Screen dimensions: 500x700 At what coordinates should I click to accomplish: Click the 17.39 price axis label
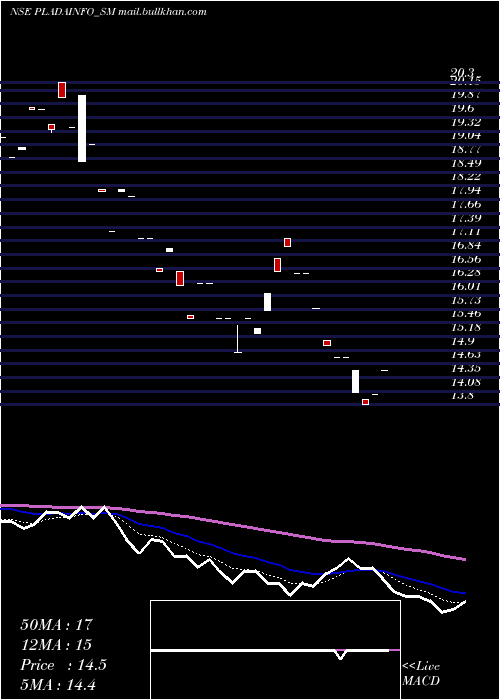pyautogui.click(x=466, y=218)
